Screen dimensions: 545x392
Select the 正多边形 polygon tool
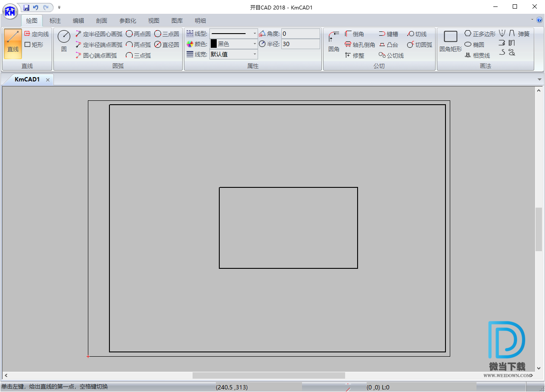[480, 34]
